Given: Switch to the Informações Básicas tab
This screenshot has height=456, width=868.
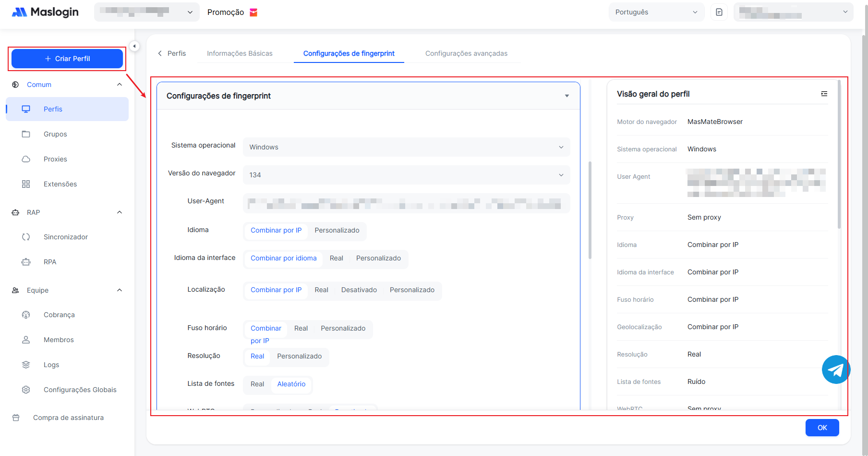Looking at the screenshot, I should coord(240,53).
